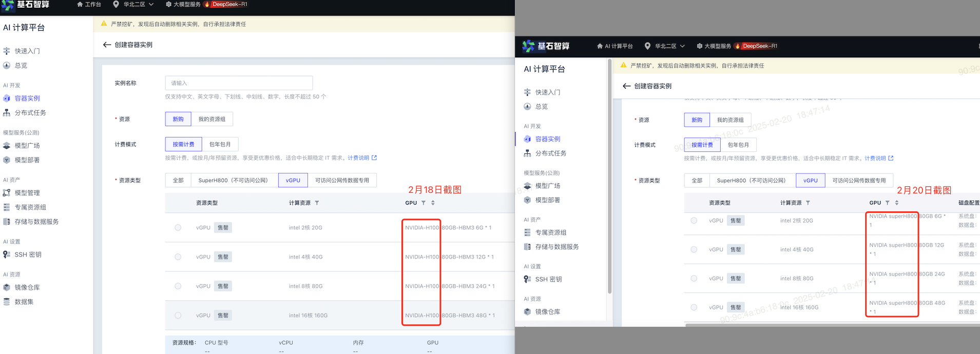Select intel 2核 20G row radio, right screenshot

click(694, 221)
